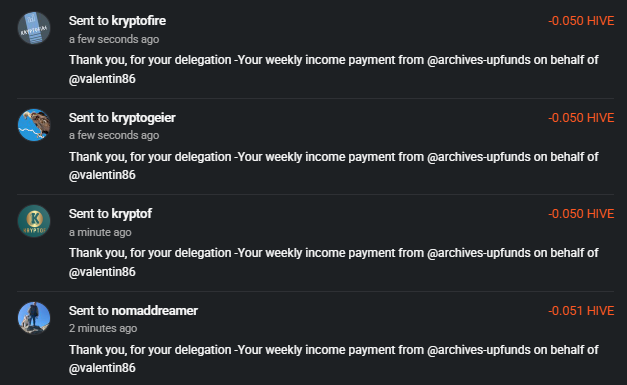
Task: Click the kryptogeier transfer timestamp
Action: [114, 136]
